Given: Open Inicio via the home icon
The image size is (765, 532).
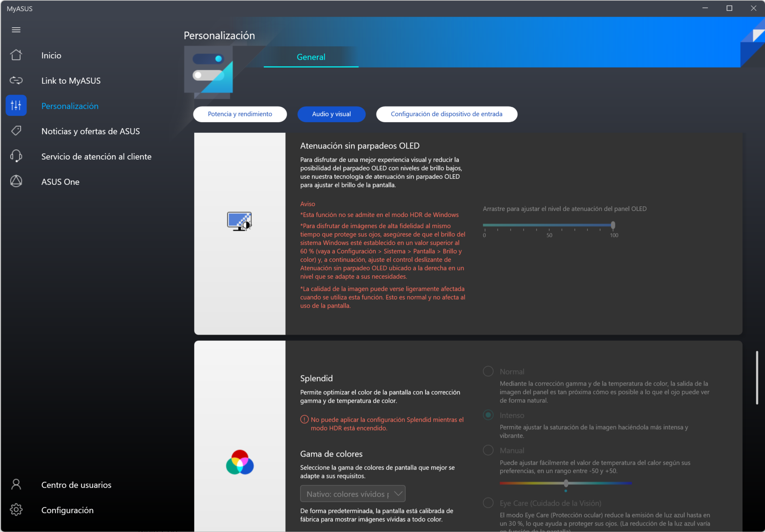Looking at the screenshot, I should pyautogui.click(x=16, y=55).
